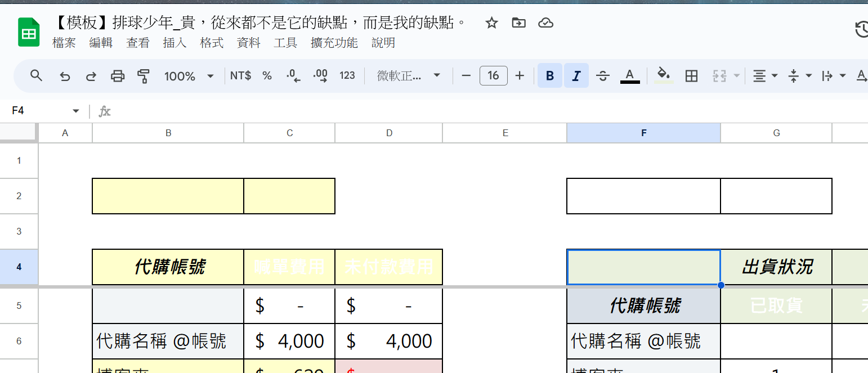Click the merge cells icon
This screenshot has width=868, height=373.
[x=720, y=76]
